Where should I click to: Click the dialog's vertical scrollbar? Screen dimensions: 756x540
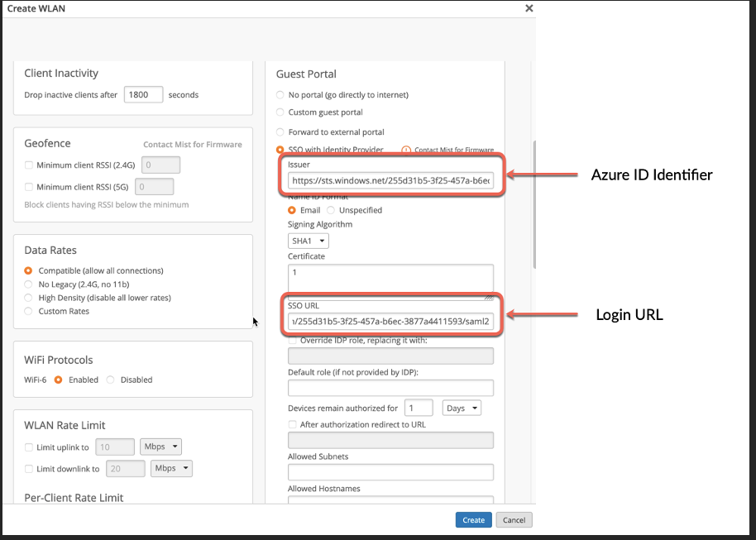tap(534, 207)
